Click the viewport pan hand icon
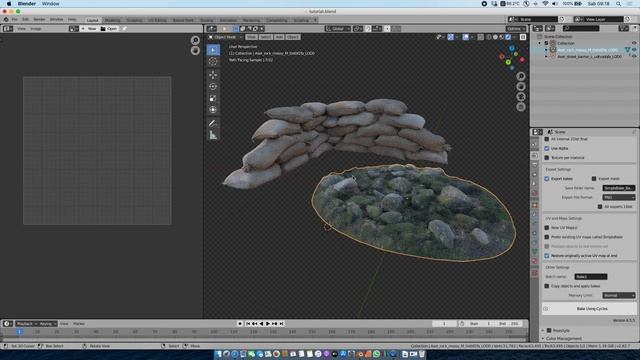The width and height of the screenshot is (640, 360). 521,87
